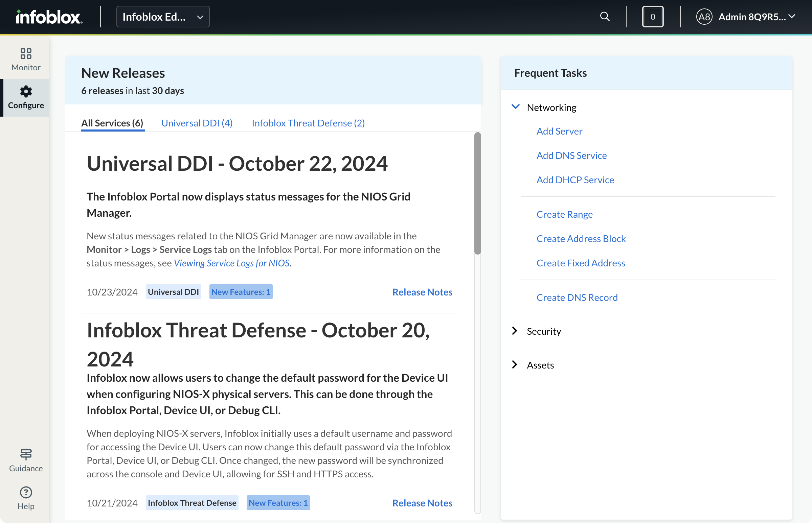Screen dimensions: 812x523
Task: Open the notifications counter showing 0
Action: pos(652,16)
